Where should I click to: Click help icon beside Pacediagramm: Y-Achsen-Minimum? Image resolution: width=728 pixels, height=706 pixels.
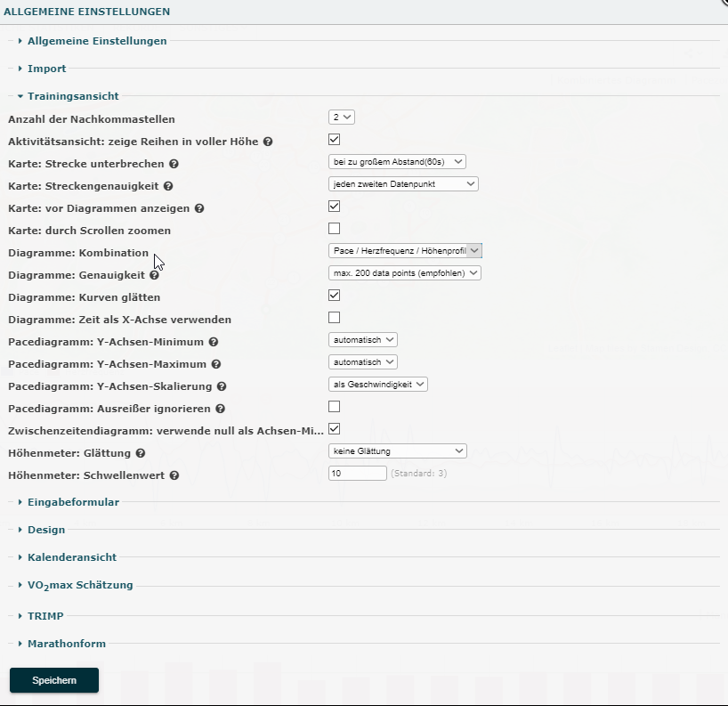213,342
